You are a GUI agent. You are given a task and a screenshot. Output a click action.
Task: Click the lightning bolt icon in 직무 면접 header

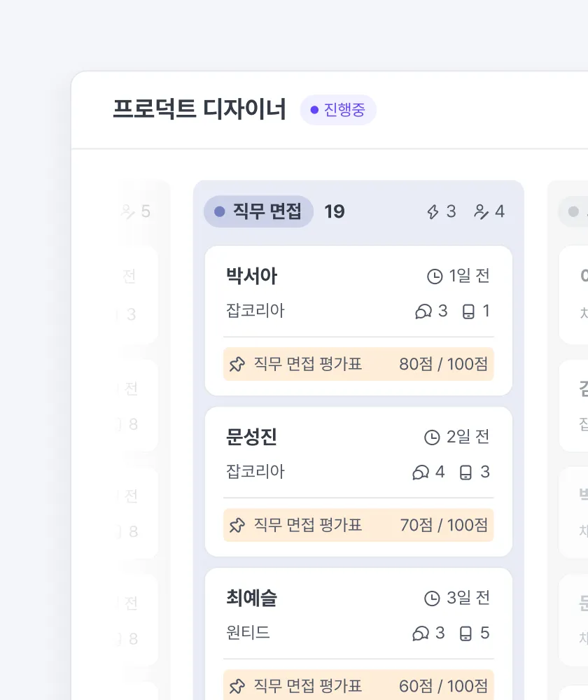point(433,211)
